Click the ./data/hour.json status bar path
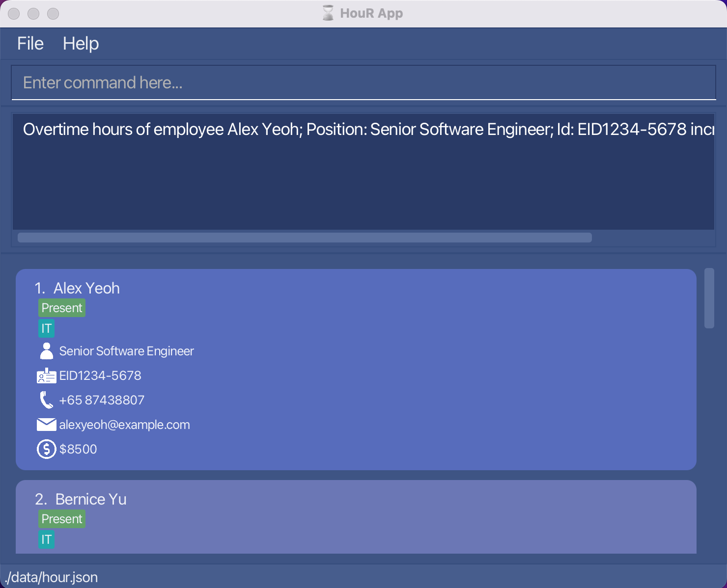Screen dimensions: 727x588 [x=51, y=577]
